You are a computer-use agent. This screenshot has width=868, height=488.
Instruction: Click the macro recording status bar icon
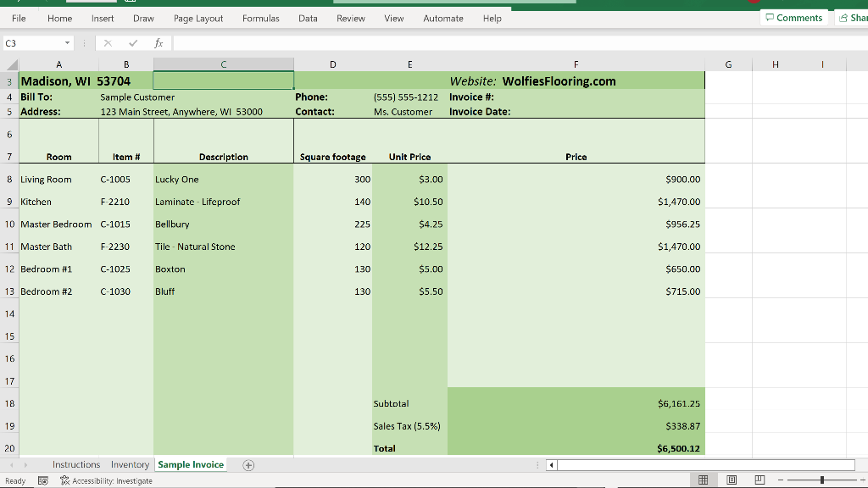(x=43, y=481)
